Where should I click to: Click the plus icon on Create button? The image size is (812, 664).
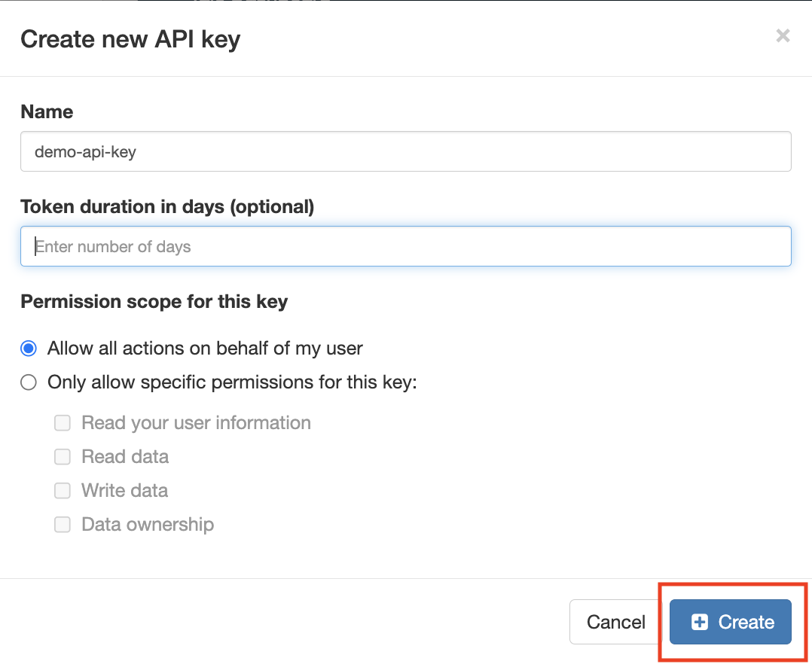[700, 622]
